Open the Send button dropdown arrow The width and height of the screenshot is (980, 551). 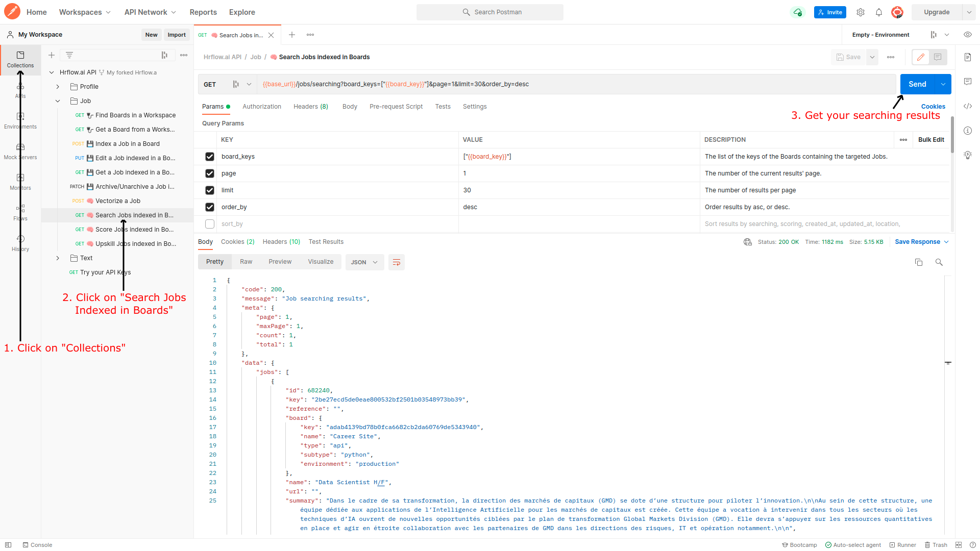[943, 84]
